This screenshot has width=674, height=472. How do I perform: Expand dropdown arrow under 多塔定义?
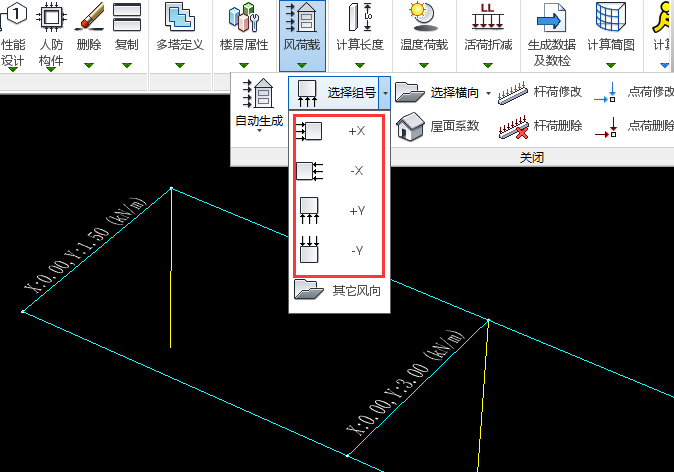point(180,65)
